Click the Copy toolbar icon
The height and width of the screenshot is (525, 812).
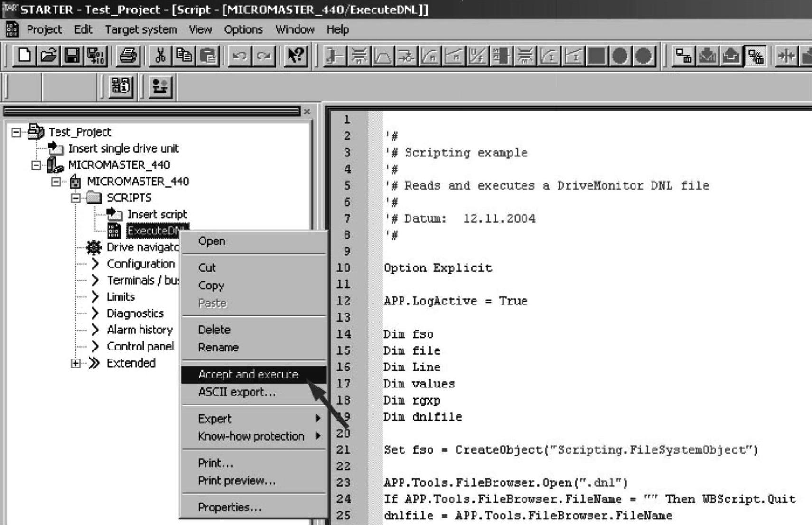[x=184, y=56]
